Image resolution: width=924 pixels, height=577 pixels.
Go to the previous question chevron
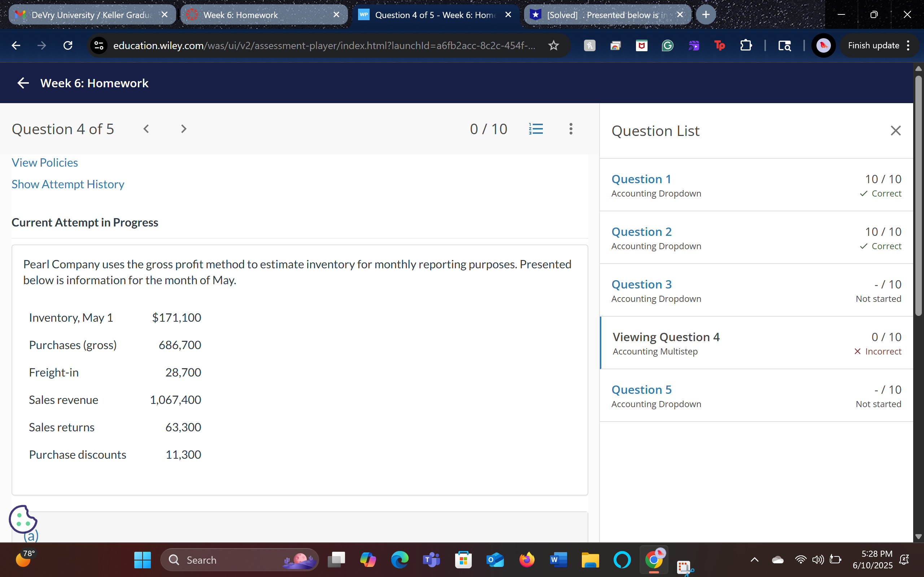[x=146, y=129]
